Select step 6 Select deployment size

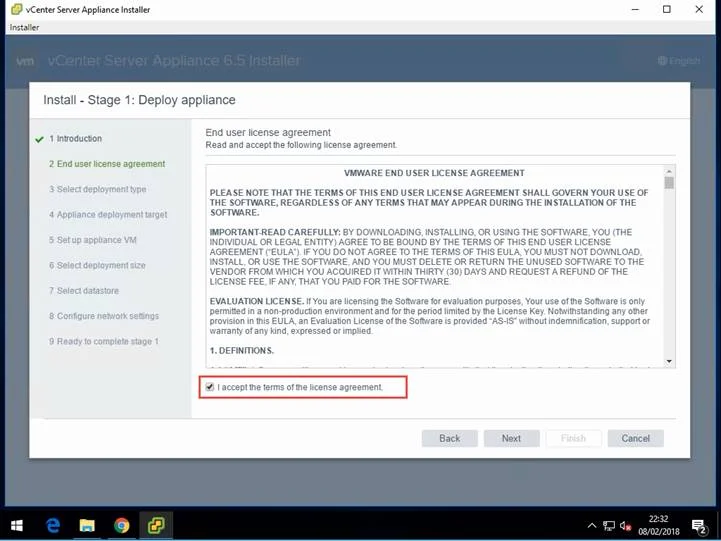(x=97, y=265)
